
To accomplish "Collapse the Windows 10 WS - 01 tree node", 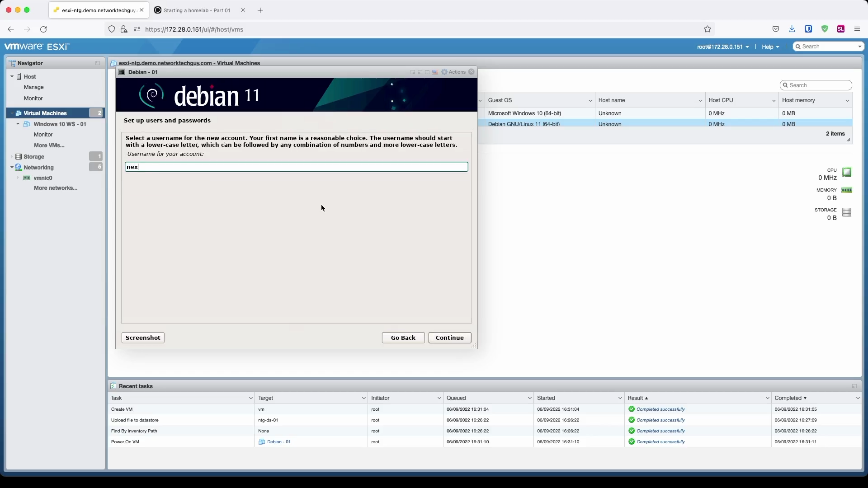I will pos(18,124).
